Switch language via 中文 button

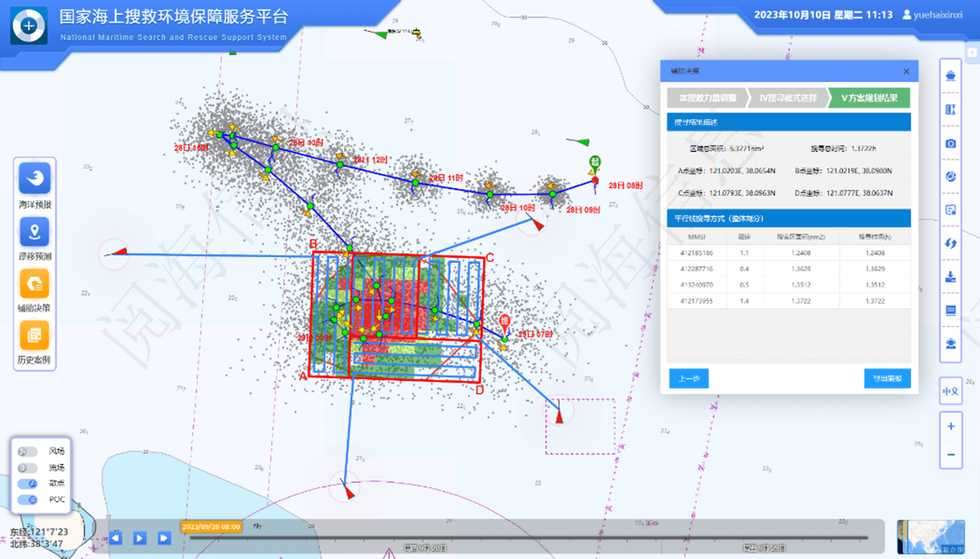click(950, 391)
